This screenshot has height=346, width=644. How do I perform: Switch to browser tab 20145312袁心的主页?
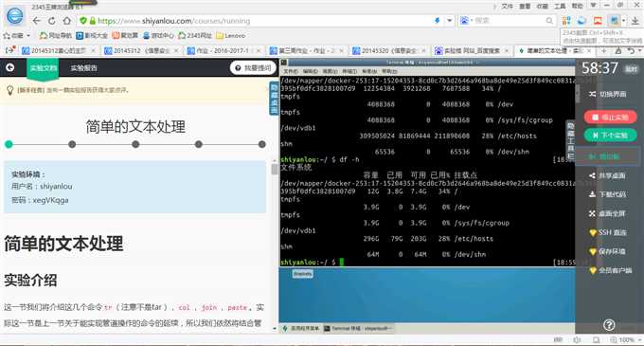click(x=58, y=50)
